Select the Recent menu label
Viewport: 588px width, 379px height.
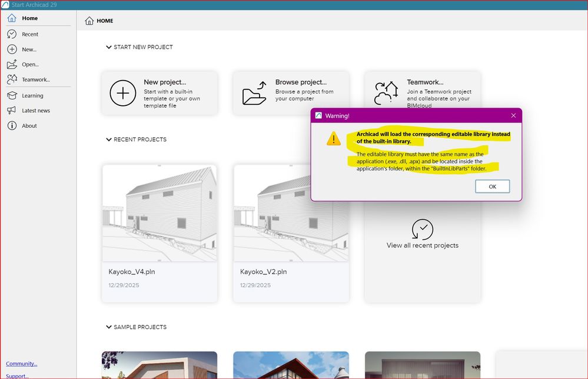[x=30, y=34]
